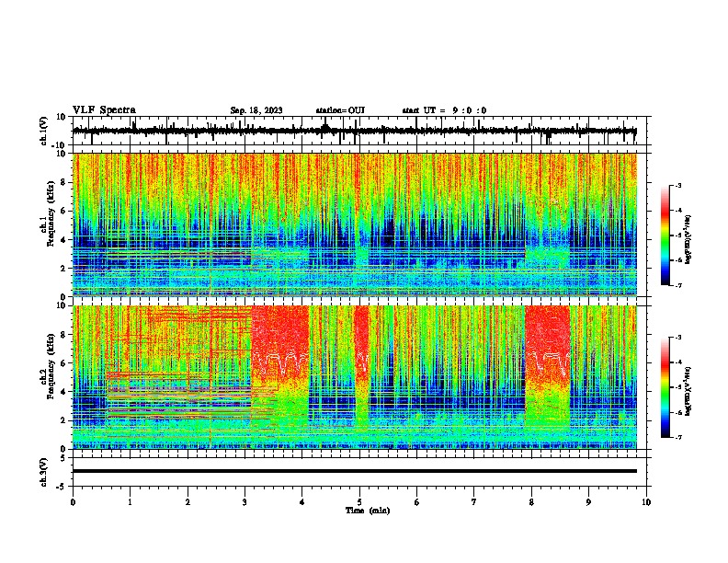Click the "start UT = 9 : 0 : 0" text

[x=444, y=110]
